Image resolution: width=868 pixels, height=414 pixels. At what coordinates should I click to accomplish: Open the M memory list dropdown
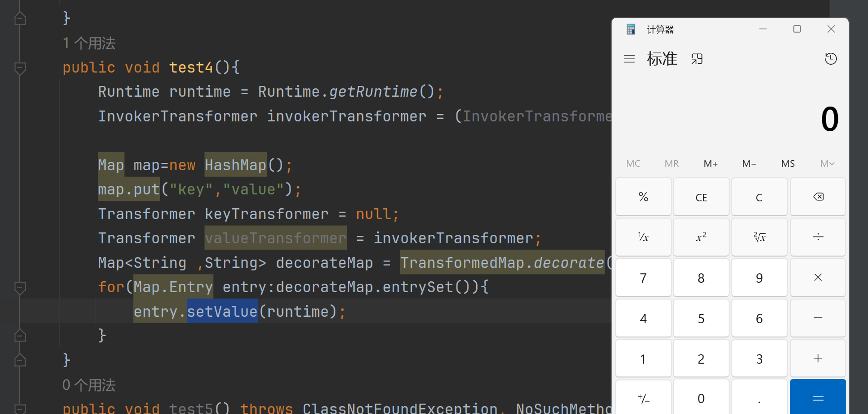tap(827, 164)
